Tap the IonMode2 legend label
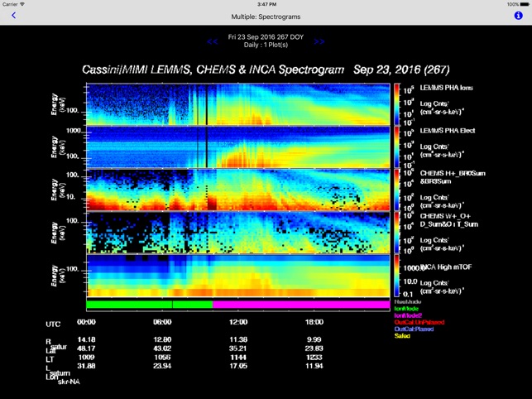The image size is (532, 399). (408, 315)
